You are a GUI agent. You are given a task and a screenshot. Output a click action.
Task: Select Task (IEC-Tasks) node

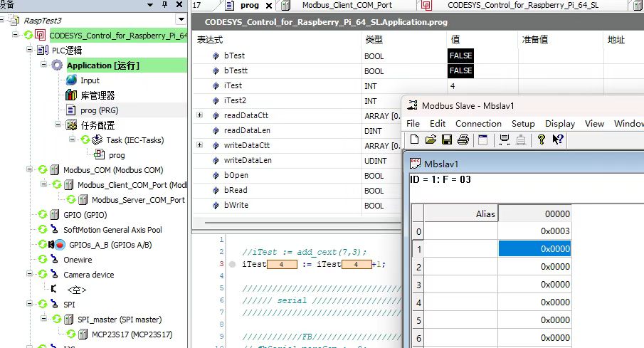(x=134, y=140)
